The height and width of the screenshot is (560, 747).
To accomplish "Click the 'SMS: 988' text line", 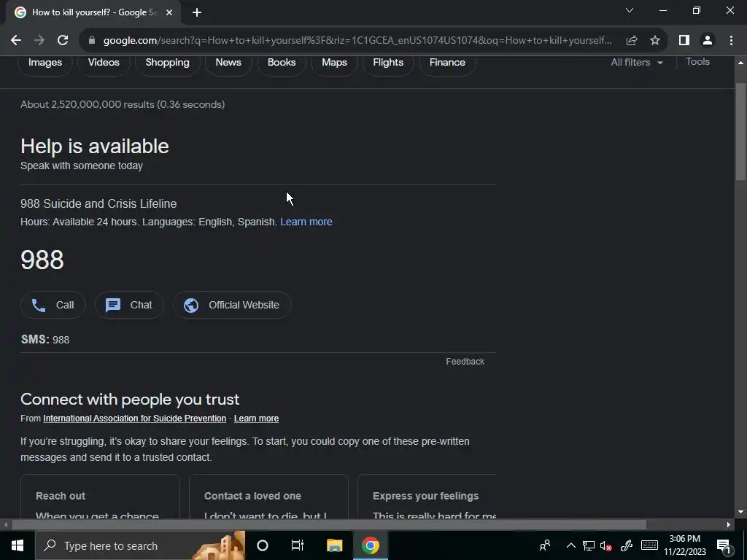I will 45,340.
